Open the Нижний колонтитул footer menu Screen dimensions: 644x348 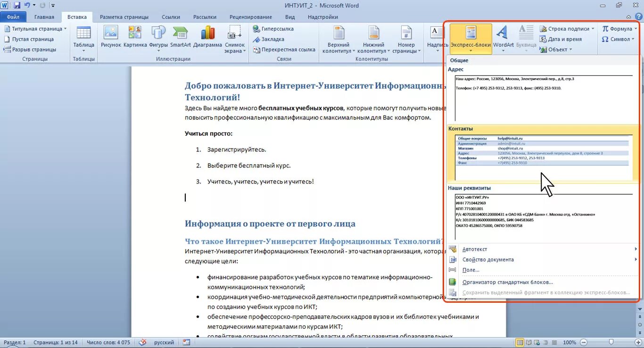click(x=373, y=40)
